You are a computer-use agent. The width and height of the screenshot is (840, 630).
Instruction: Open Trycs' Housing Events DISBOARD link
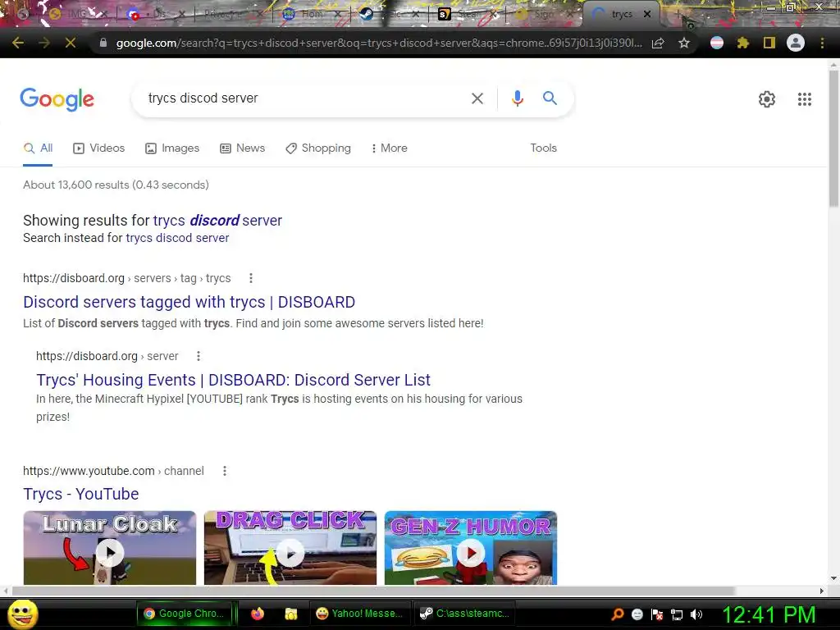pos(233,380)
